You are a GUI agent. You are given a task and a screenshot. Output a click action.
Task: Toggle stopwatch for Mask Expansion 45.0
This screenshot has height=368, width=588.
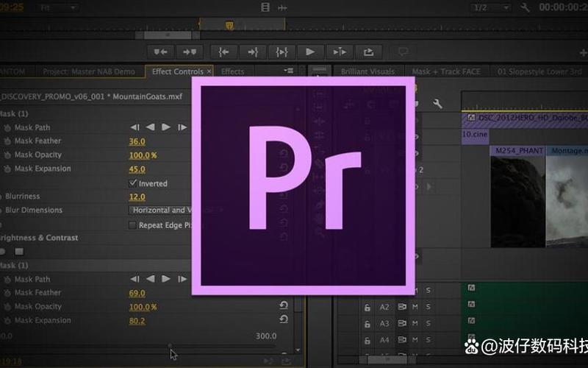(x=7, y=169)
